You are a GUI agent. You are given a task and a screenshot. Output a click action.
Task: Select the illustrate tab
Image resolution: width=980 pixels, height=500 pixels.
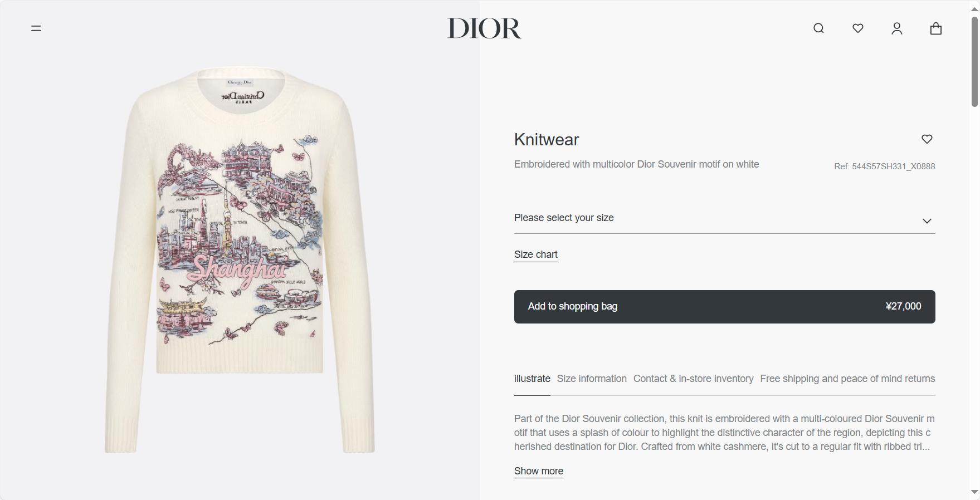tap(532, 379)
